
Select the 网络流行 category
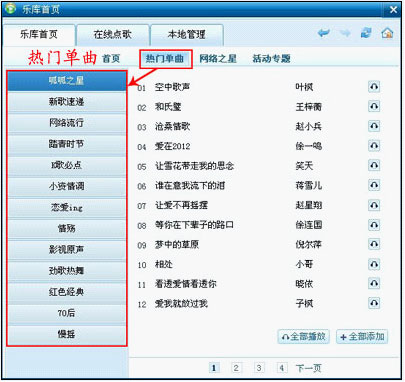tap(66, 123)
